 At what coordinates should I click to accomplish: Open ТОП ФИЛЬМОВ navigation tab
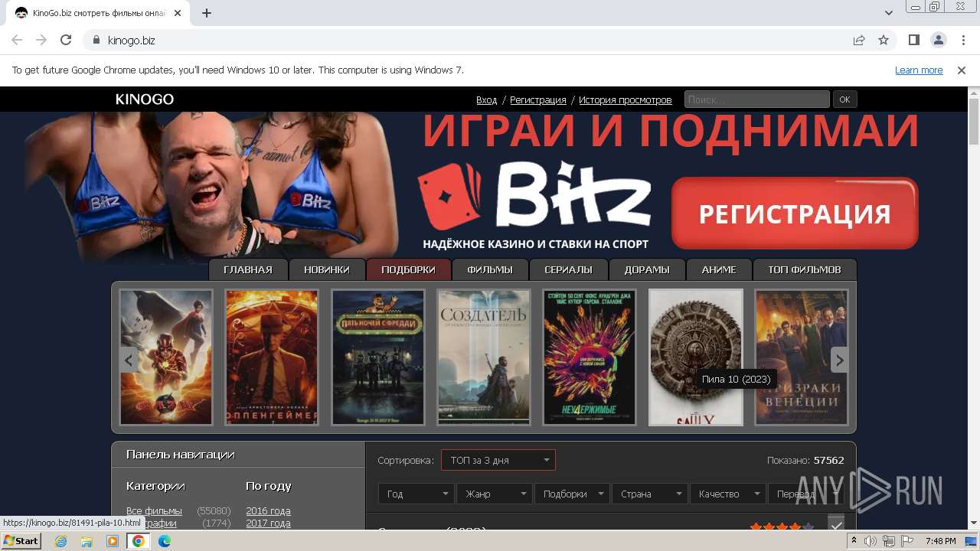(x=805, y=269)
